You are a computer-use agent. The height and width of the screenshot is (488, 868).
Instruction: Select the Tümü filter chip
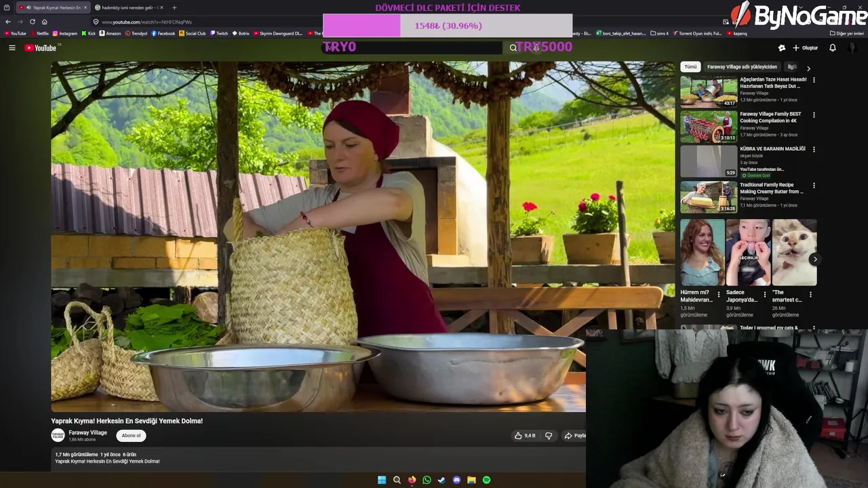tap(690, 66)
